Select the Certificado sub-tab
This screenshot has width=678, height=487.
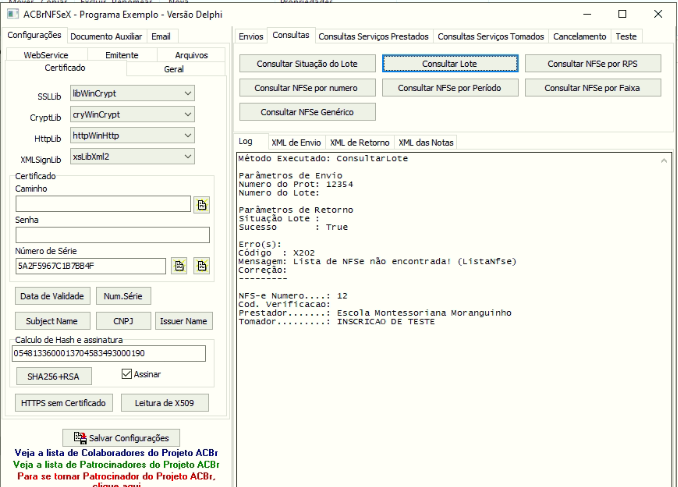pos(65,68)
